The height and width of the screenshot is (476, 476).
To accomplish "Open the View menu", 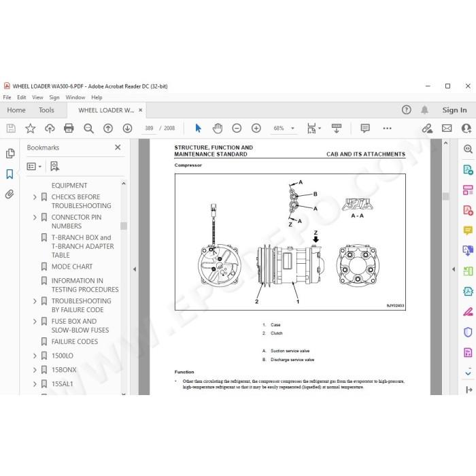I will [37, 97].
